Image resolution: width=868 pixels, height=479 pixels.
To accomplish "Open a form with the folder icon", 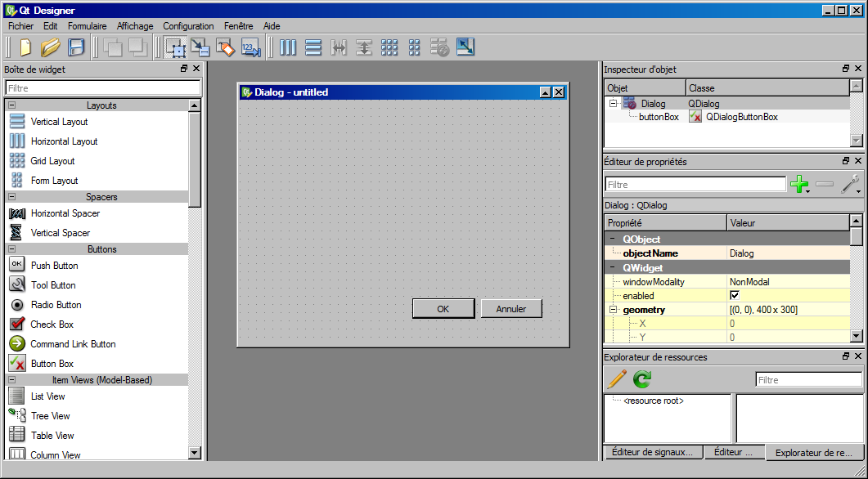I will pyautogui.click(x=51, y=47).
